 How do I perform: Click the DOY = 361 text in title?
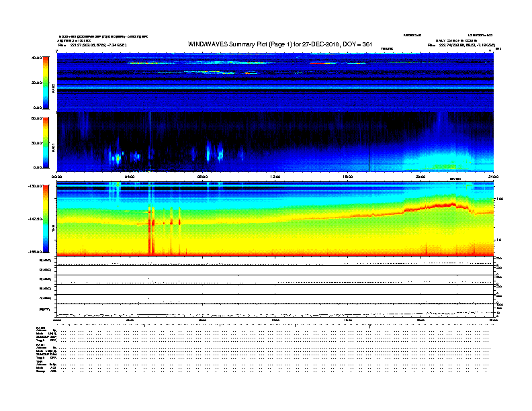coord(357,44)
